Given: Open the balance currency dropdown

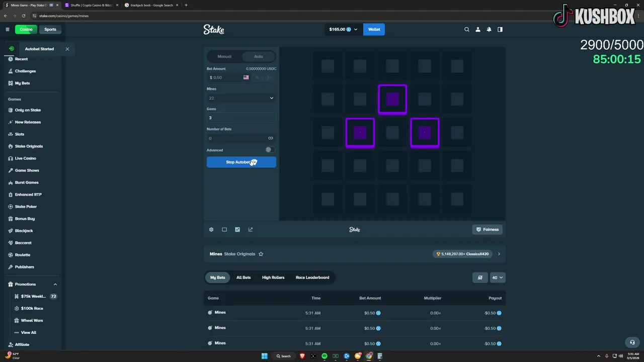Looking at the screenshot, I should (x=343, y=29).
